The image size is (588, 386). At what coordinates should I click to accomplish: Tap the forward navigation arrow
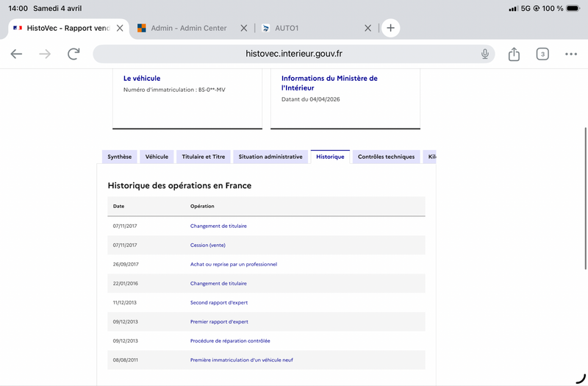click(45, 54)
